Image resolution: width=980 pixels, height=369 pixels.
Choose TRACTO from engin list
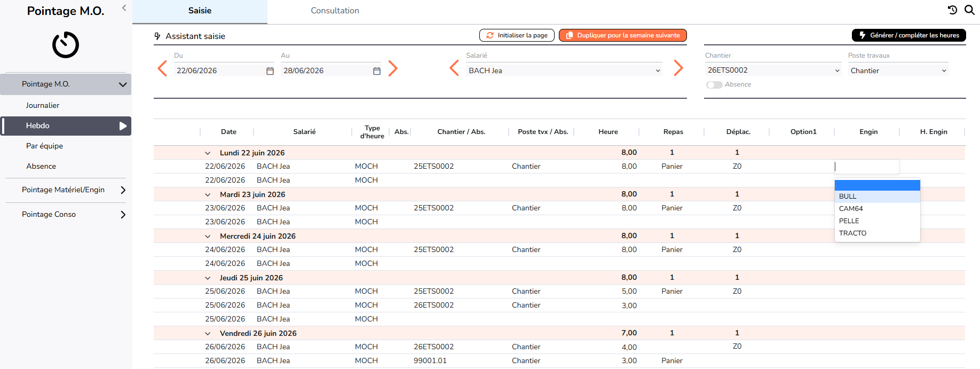tap(877, 233)
